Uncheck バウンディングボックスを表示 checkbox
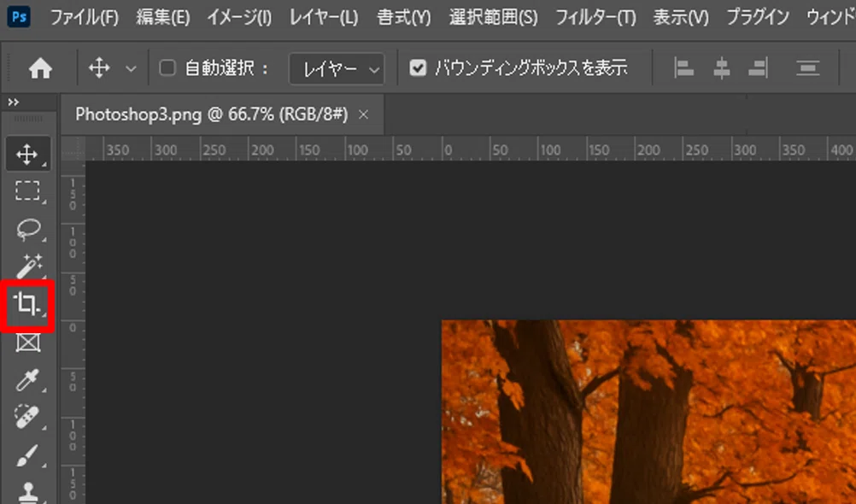856x504 pixels. pyautogui.click(x=418, y=68)
